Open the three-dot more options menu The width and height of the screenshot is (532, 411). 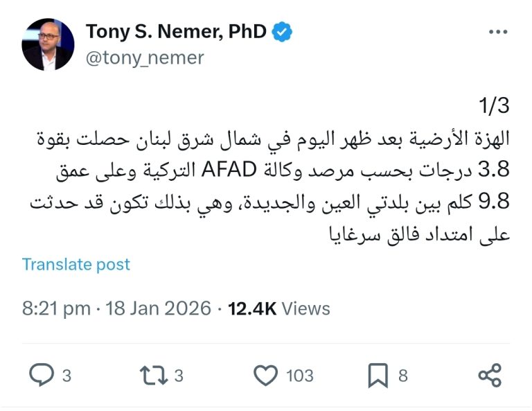tap(499, 32)
